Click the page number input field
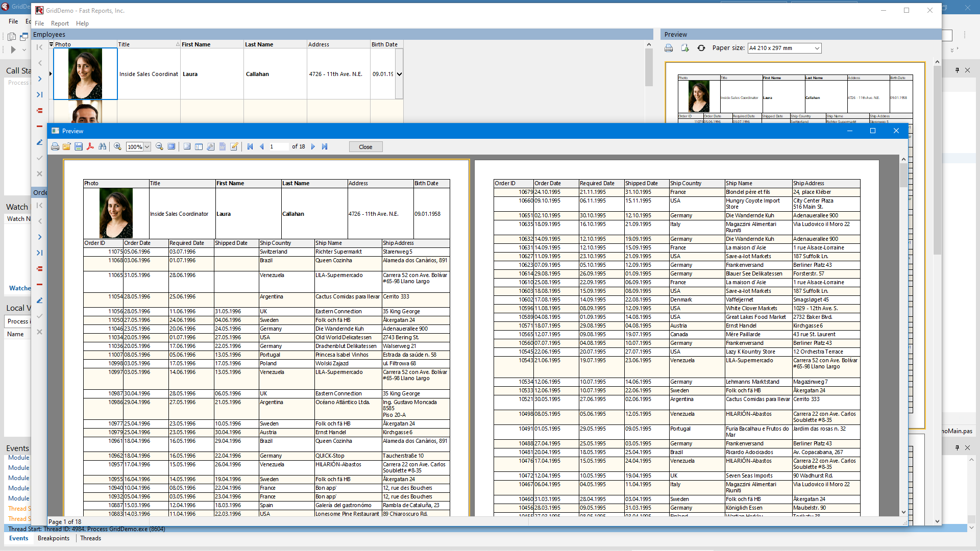Screen dimensions: 980x551 [x=278, y=147]
